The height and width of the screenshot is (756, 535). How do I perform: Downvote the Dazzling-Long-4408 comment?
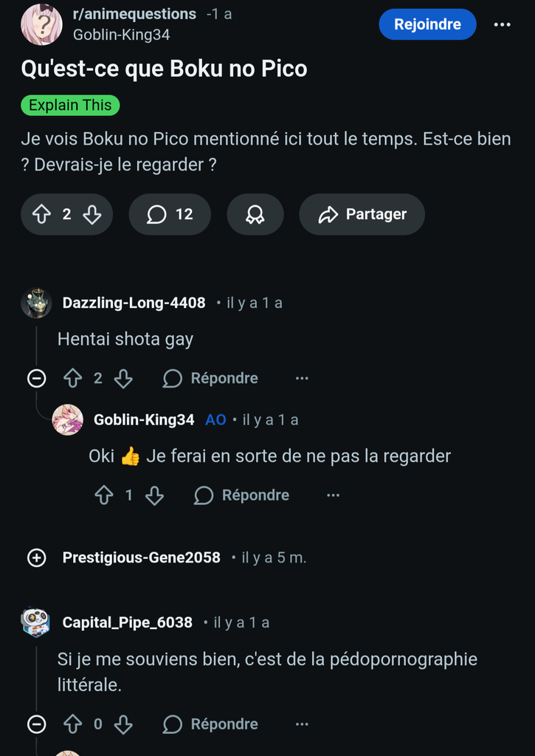tap(123, 378)
